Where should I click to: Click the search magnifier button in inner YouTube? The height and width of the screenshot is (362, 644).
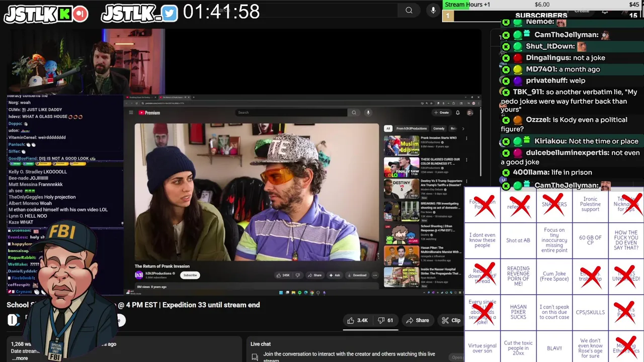354,113
